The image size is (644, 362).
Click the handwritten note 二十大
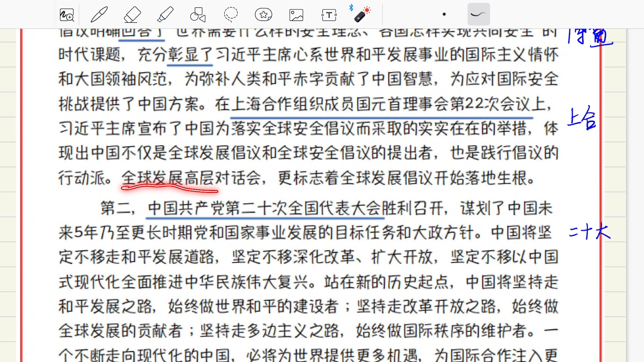pyautogui.click(x=590, y=231)
